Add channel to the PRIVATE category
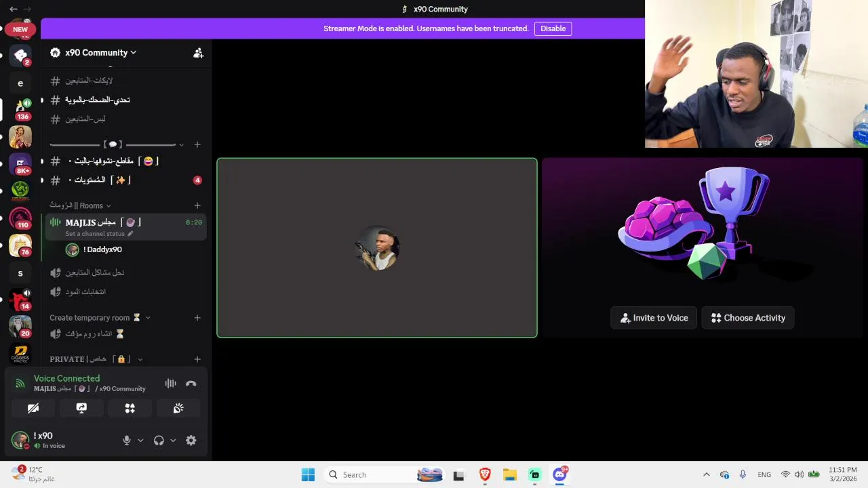This screenshot has height=488, width=868. pyautogui.click(x=197, y=359)
